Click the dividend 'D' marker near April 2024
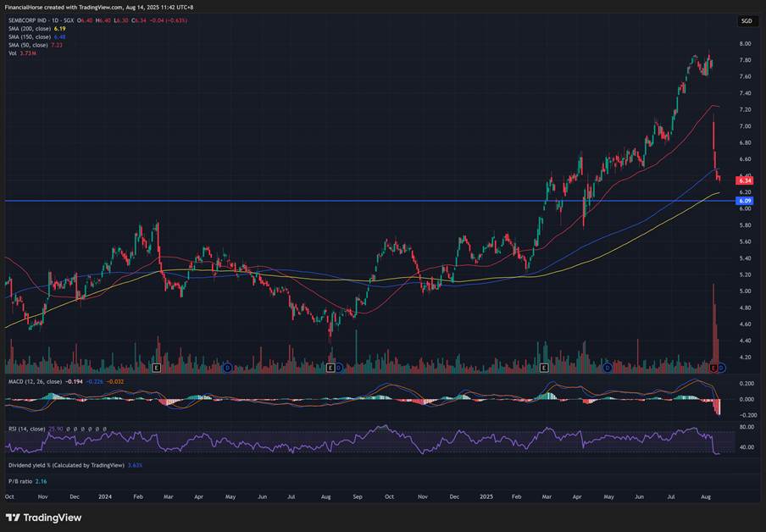Image resolution: width=766 pixels, height=532 pixels. click(227, 368)
